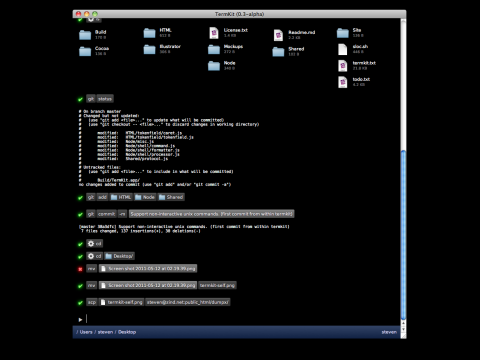Open the Cocoa folder icon
This screenshot has width=480, height=360.
[x=85, y=51]
